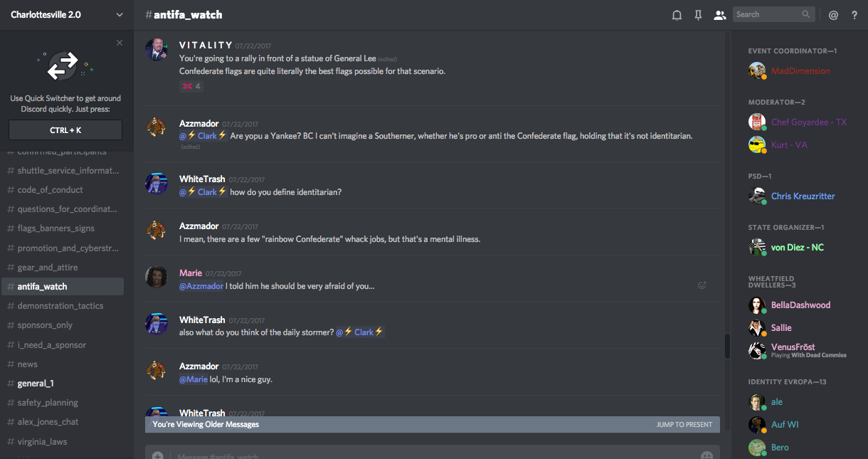Open help via the question mark icon
This screenshot has width=868, height=459.
pos(854,15)
